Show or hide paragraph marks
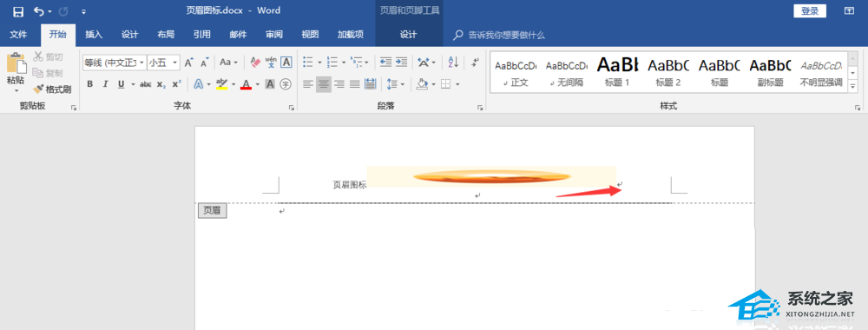The height and width of the screenshot is (330, 868). (x=475, y=62)
